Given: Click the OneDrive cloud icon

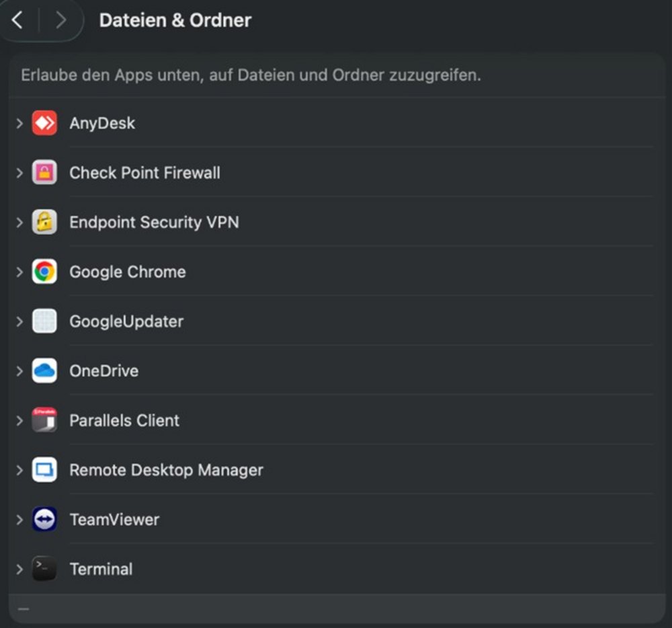Looking at the screenshot, I should click(x=44, y=371).
